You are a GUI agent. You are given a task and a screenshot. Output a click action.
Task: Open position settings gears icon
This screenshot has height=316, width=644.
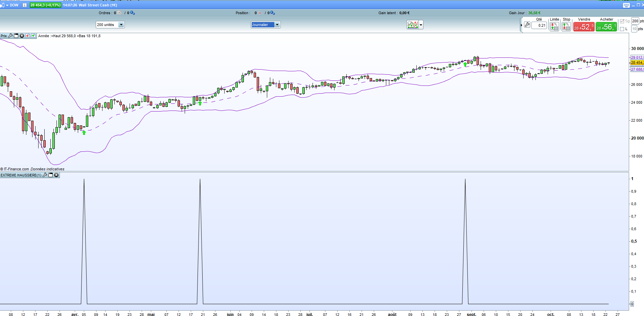point(272,13)
